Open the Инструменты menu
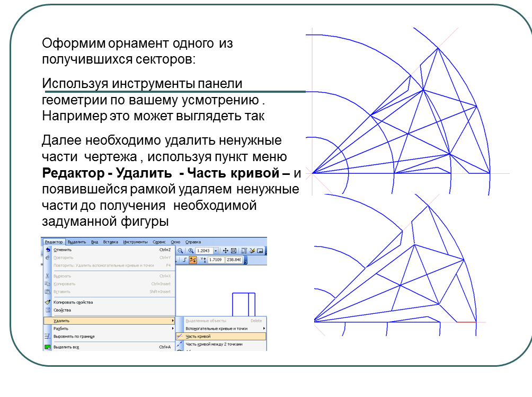Screen dimensions: 532x397 (x=135, y=242)
